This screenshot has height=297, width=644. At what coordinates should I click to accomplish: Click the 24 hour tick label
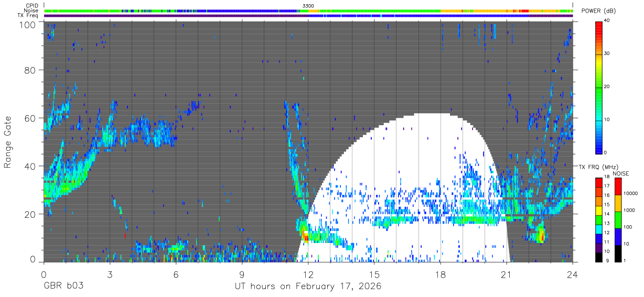tap(573, 274)
